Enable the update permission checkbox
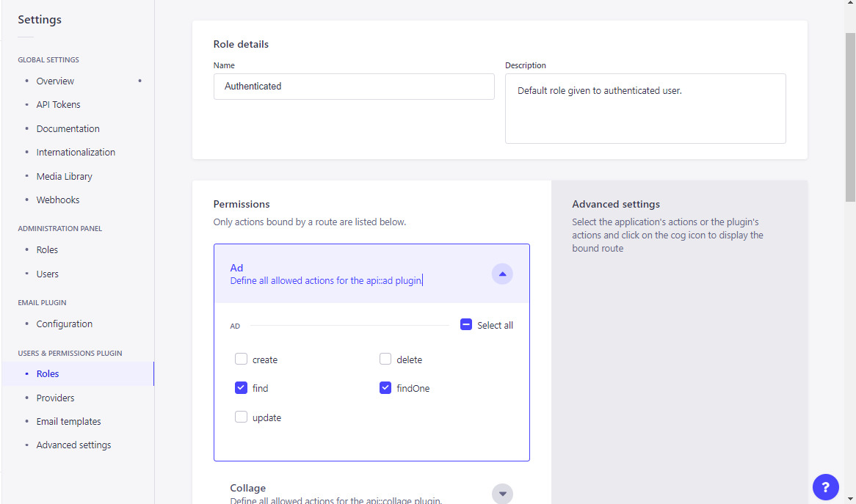Image resolution: width=856 pixels, height=504 pixels. 241,417
